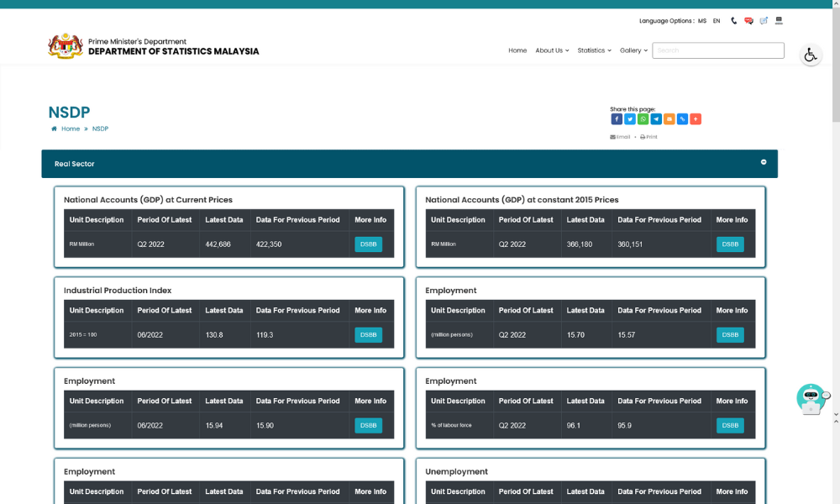Click DSBB for GDP at Current Prices
Viewport: 840px width, 504px height.
point(368,244)
